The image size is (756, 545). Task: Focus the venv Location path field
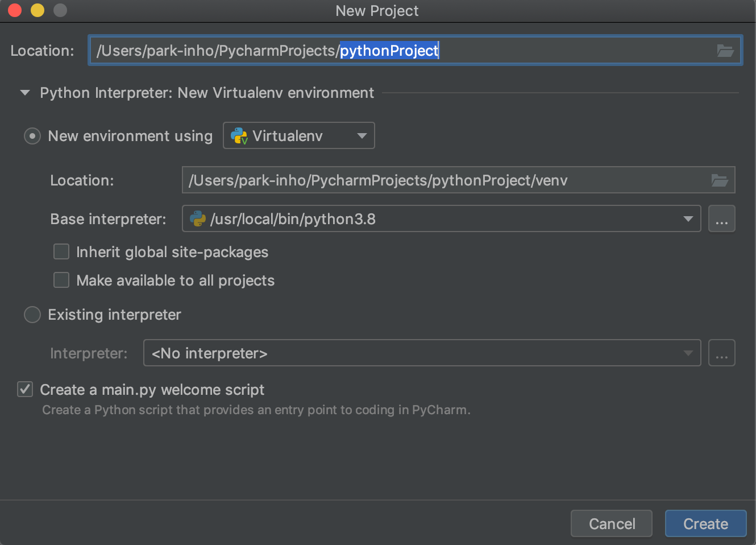(x=458, y=180)
